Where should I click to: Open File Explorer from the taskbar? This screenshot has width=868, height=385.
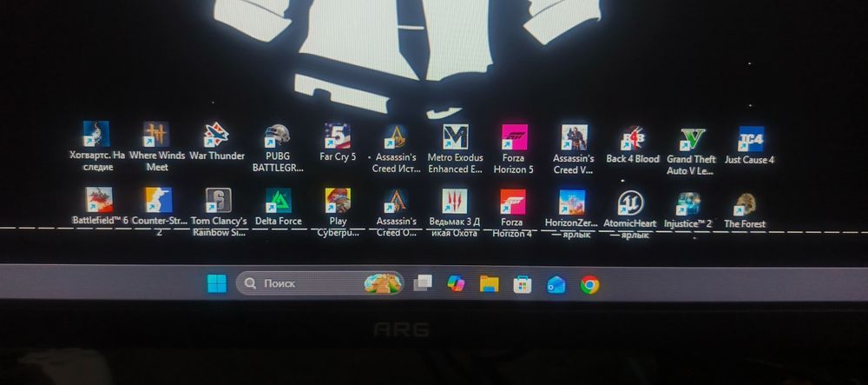point(490,284)
